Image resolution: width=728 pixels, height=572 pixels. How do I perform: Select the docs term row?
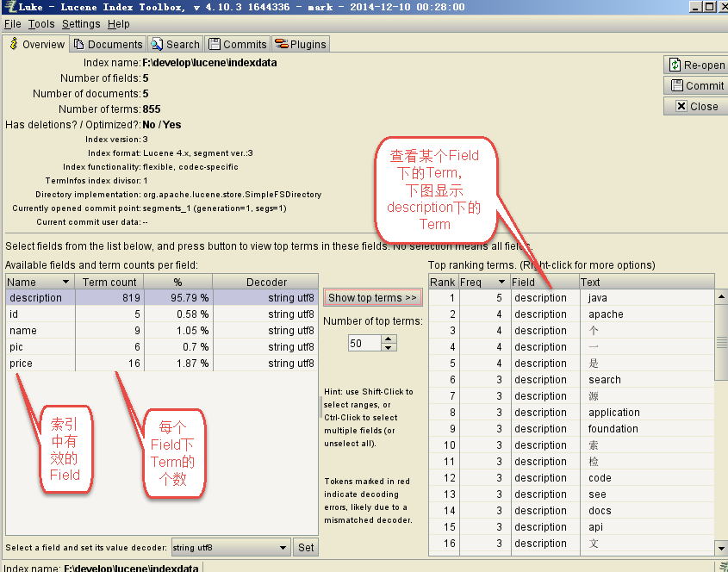pyautogui.click(x=571, y=511)
